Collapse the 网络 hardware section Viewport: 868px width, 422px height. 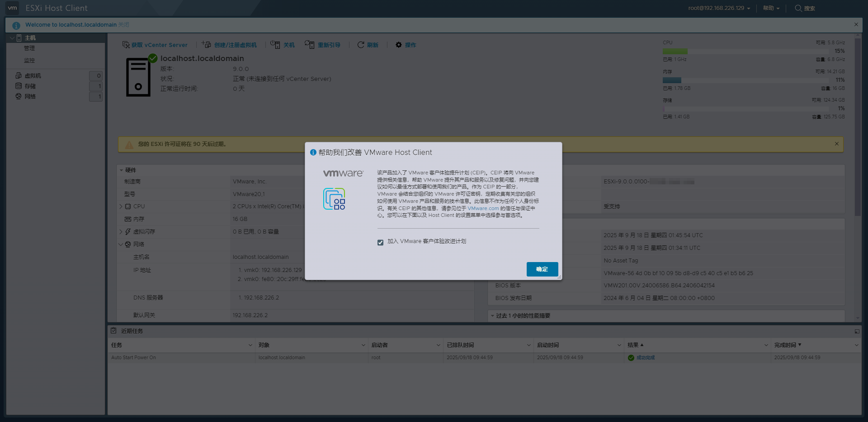click(x=121, y=244)
